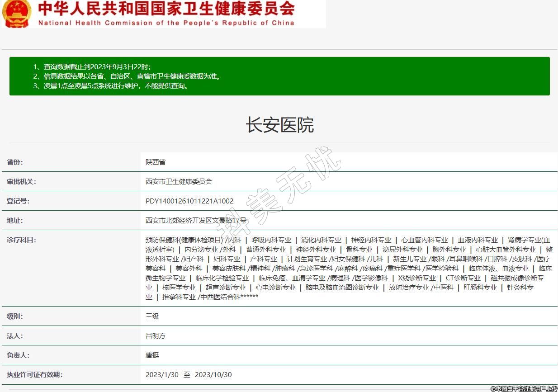558x392 pixels.
Task: Click the legal representative name 吕明方
Action: [x=155, y=336]
